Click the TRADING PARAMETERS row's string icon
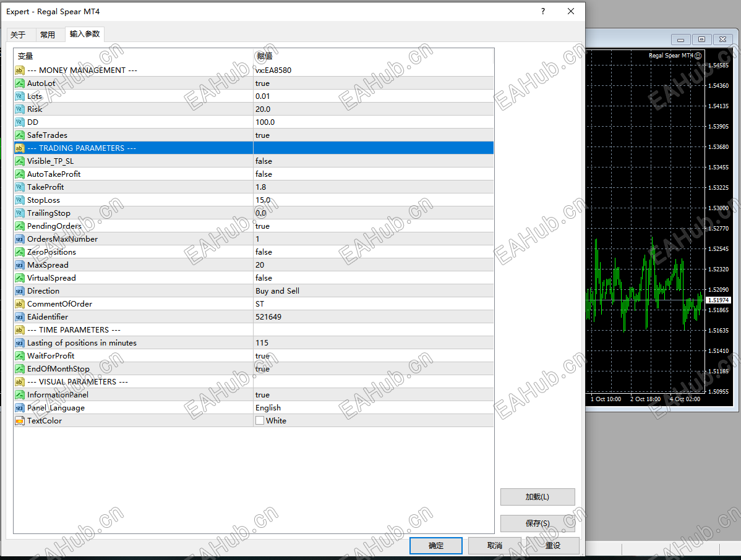741x560 pixels. coord(19,148)
